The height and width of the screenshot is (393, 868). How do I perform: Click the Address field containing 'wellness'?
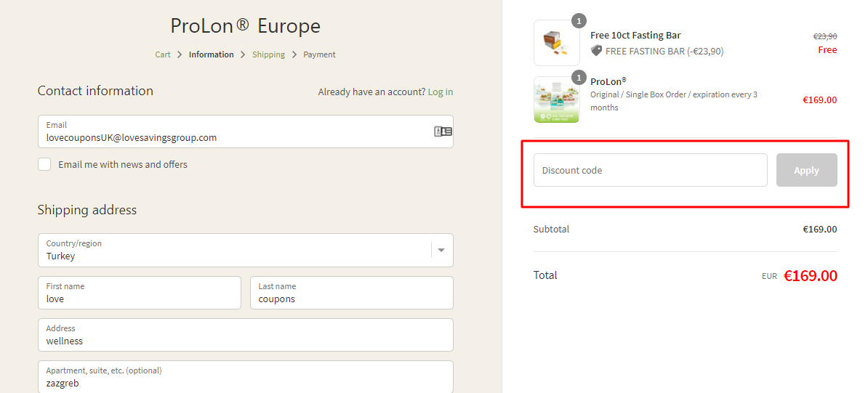[245, 335]
